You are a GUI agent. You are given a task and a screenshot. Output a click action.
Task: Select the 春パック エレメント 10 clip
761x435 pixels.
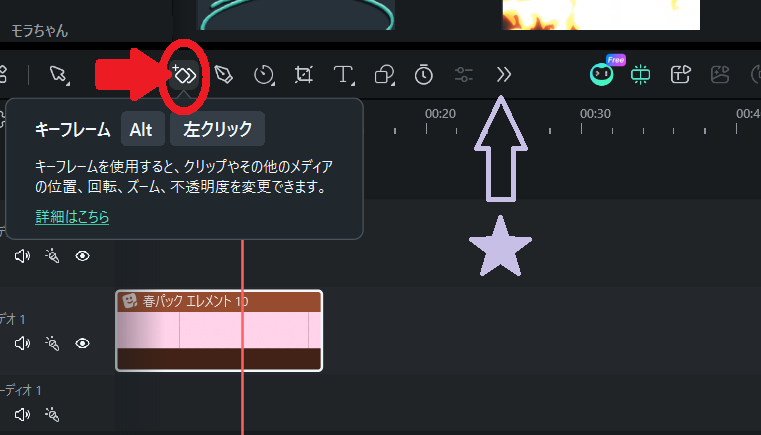219,331
